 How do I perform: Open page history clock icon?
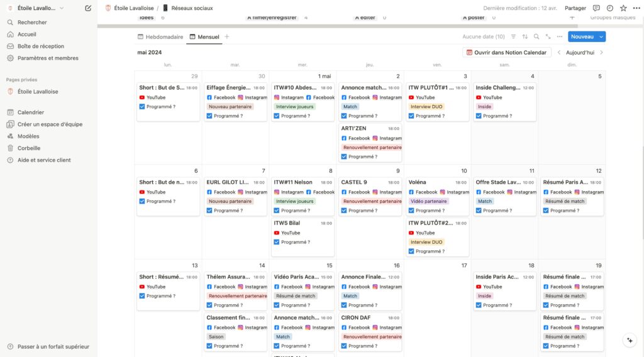pyautogui.click(x=609, y=8)
